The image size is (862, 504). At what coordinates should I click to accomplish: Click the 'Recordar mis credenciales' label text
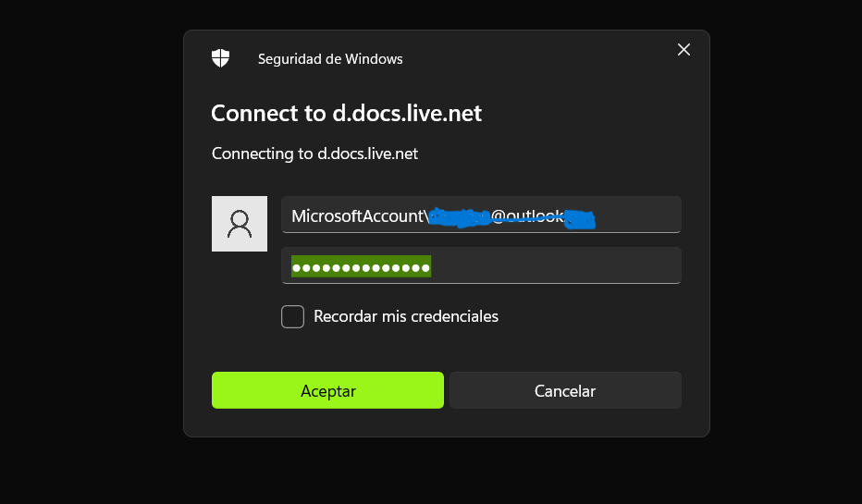click(406, 316)
